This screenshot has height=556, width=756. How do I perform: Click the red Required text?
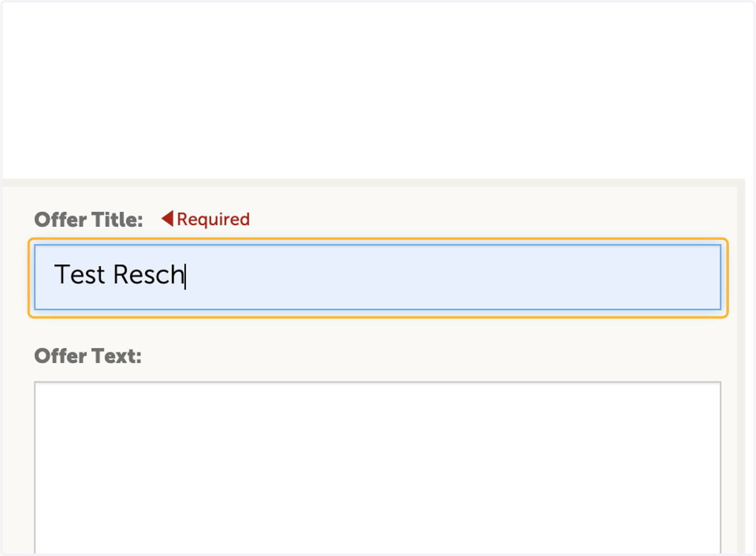pyautogui.click(x=214, y=219)
